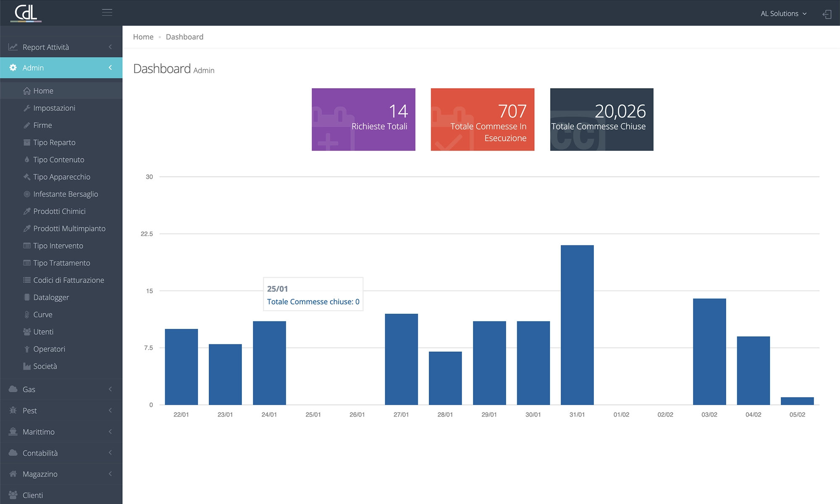Screen dimensions: 840x504
Task: Open the Totale Commesse Chiuse card
Action: (602, 119)
